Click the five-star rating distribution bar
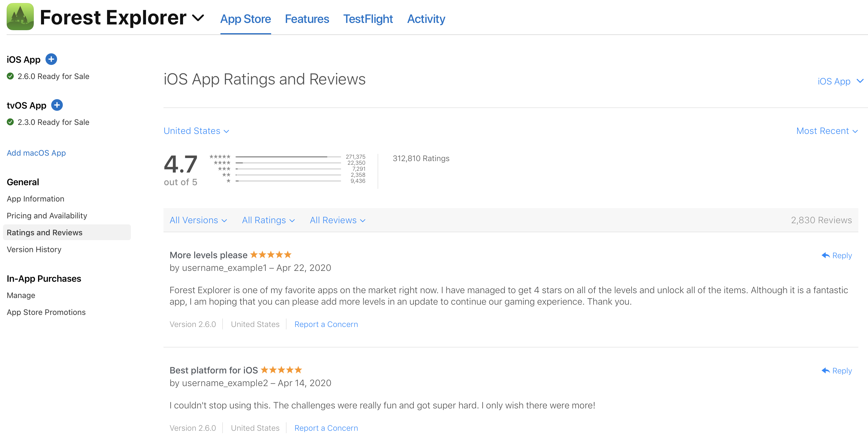Image resolution: width=868 pixels, height=441 pixels. point(288,157)
